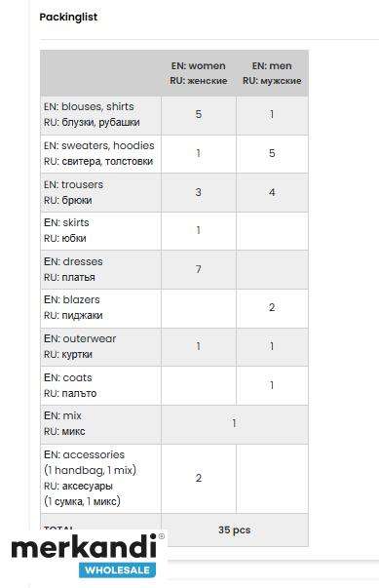Click women's accessories quantity 2
Image resolution: width=379 pixels, height=588 pixels.
[199, 478]
